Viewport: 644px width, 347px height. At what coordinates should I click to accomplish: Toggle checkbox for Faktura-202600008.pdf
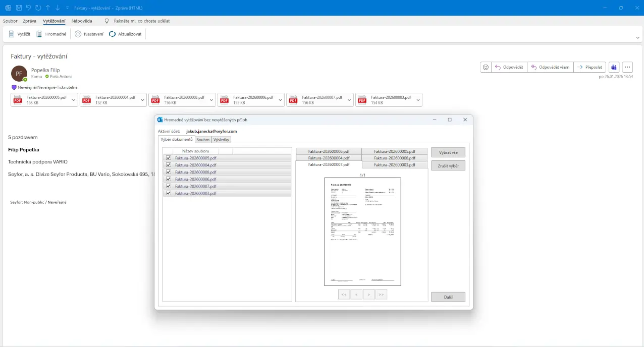(168, 172)
